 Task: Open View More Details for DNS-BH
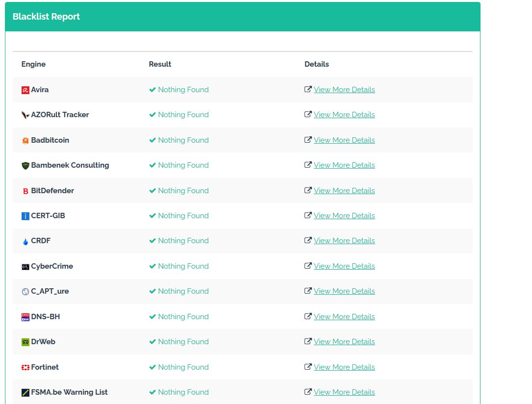(344, 317)
